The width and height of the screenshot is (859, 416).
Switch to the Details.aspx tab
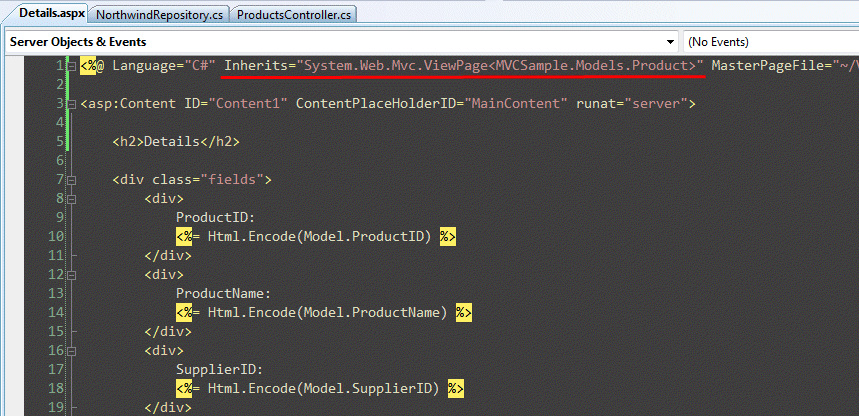click(x=51, y=13)
